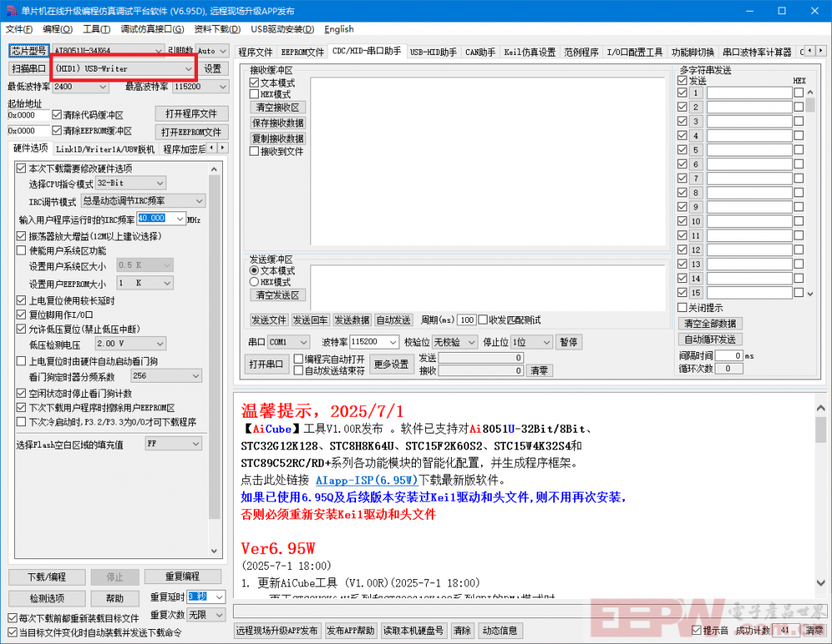
Task: Click the 远程现场升级APP发布 button
Action: pos(277,630)
